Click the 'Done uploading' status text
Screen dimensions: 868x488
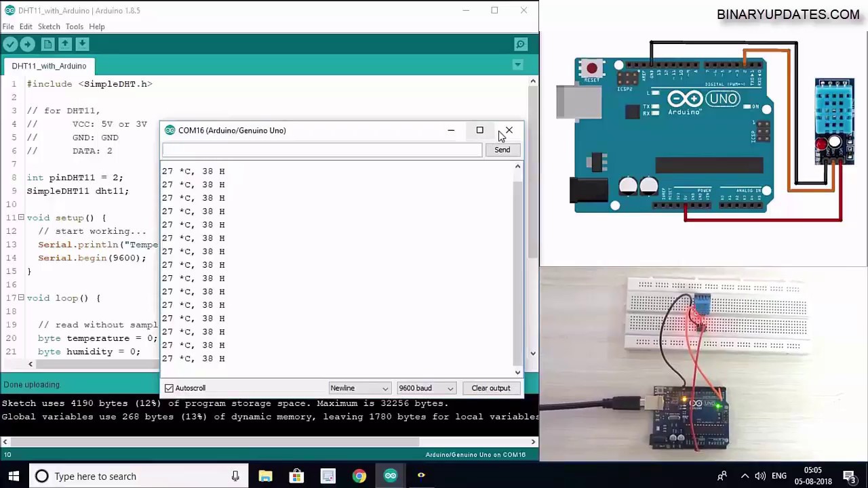point(31,384)
